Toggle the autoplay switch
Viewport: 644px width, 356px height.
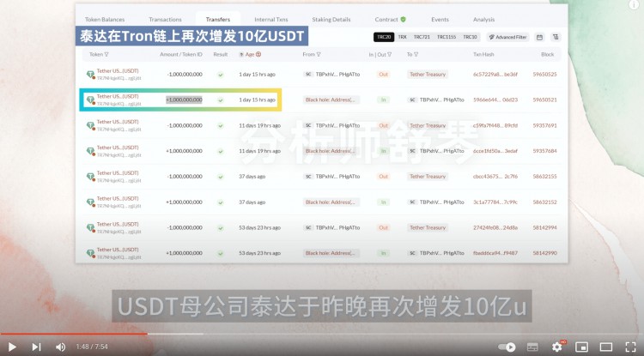tap(507, 347)
